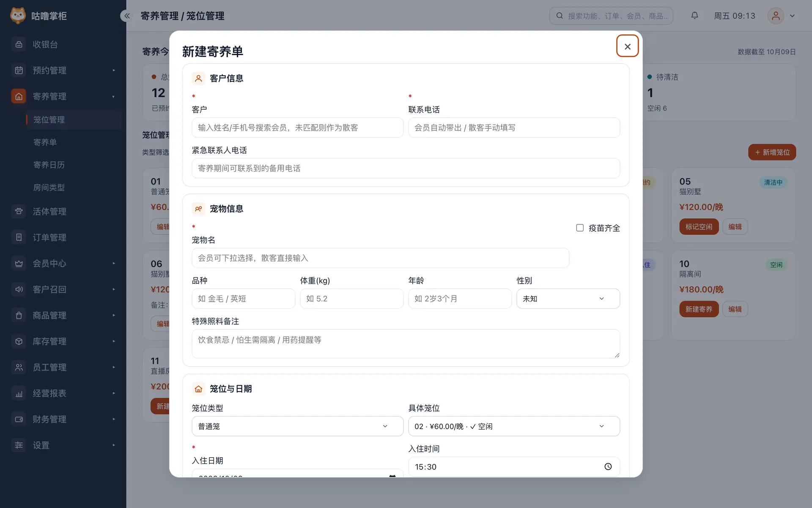Click 标记空闲 on cage 05

pyautogui.click(x=699, y=227)
